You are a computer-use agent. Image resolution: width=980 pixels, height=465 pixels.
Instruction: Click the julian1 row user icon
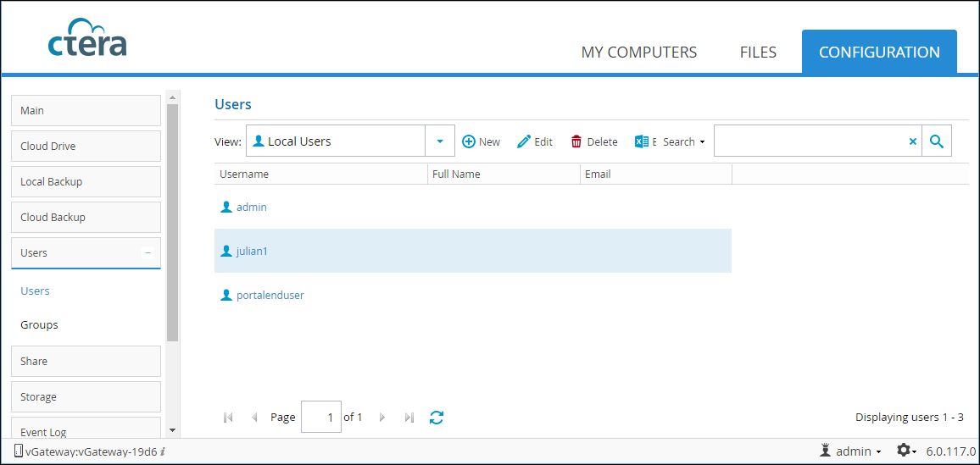click(226, 251)
